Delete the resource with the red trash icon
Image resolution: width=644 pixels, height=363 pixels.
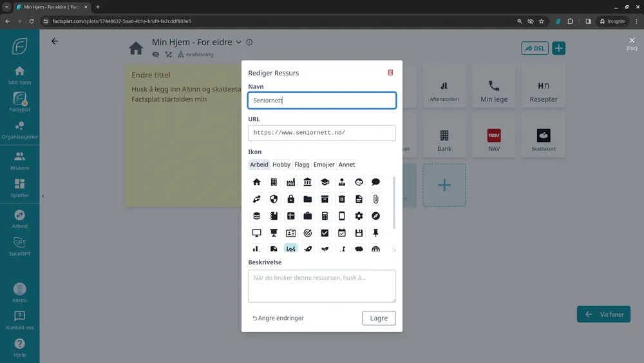click(x=390, y=73)
